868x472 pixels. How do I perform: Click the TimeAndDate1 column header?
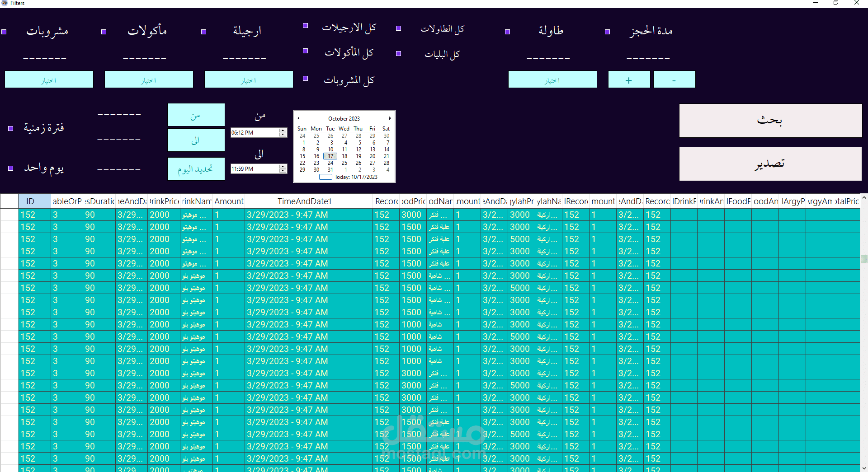pyautogui.click(x=309, y=201)
